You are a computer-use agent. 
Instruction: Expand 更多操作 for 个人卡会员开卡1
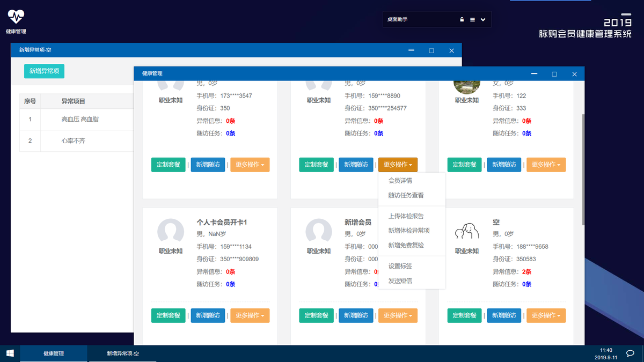pyautogui.click(x=250, y=315)
